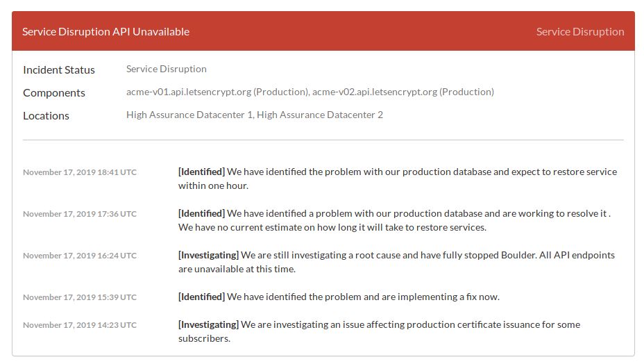Click the 14:23 UTC update timestamp
The image size is (644, 364).
coord(80,325)
